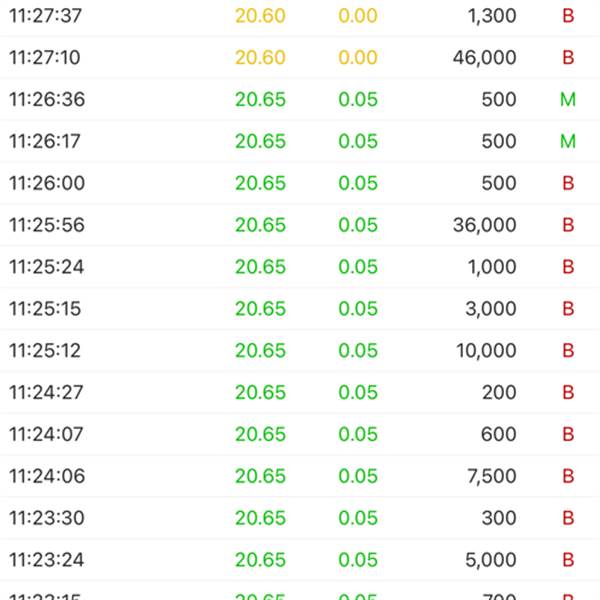600x600 pixels.
Task: Select the 7,500 volume value
Action: (492, 476)
